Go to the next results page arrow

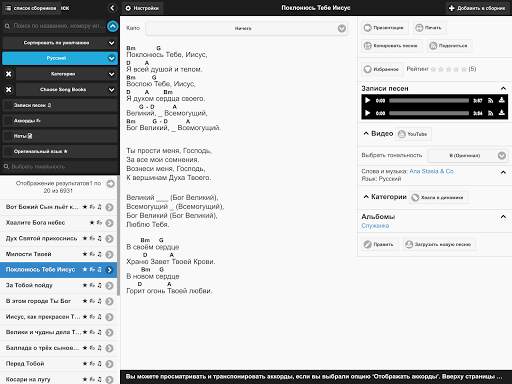(x=110, y=184)
